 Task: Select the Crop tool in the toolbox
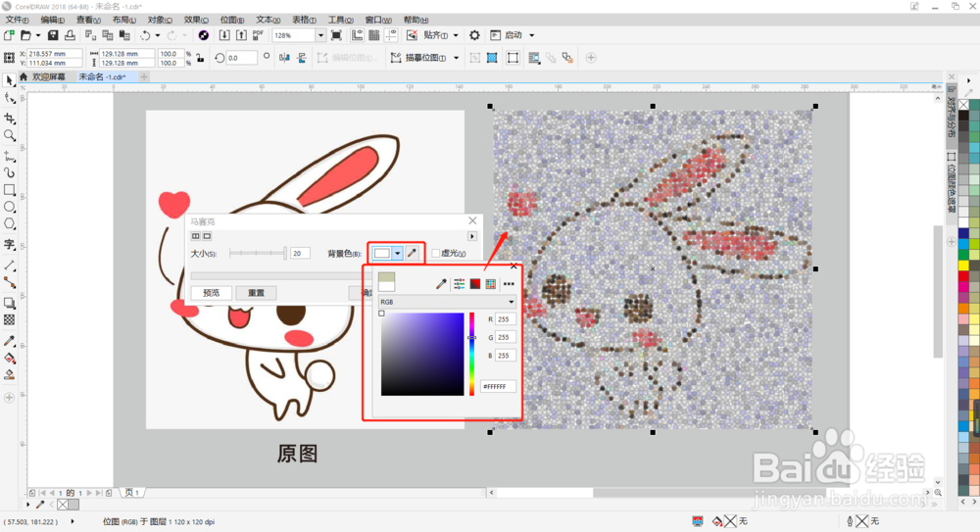coord(10,119)
